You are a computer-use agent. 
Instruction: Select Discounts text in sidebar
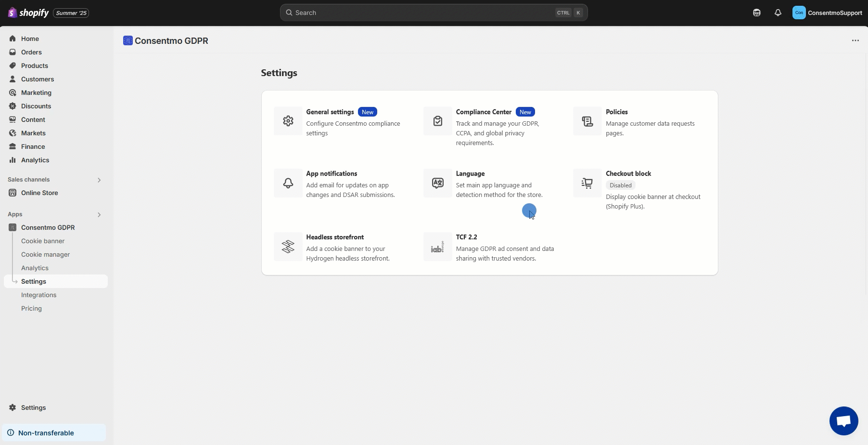click(36, 106)
